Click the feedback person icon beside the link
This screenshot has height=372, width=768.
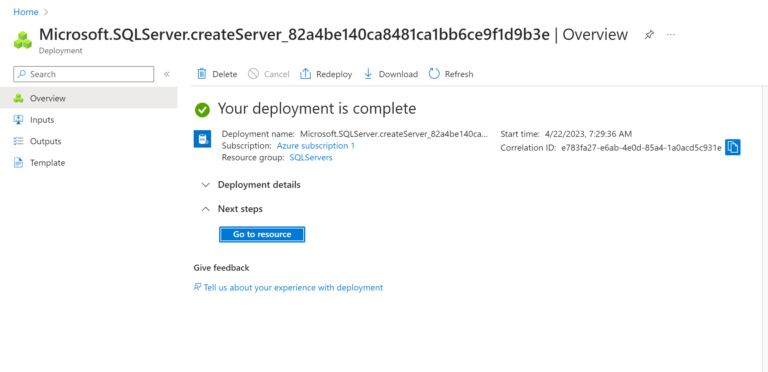197,287
